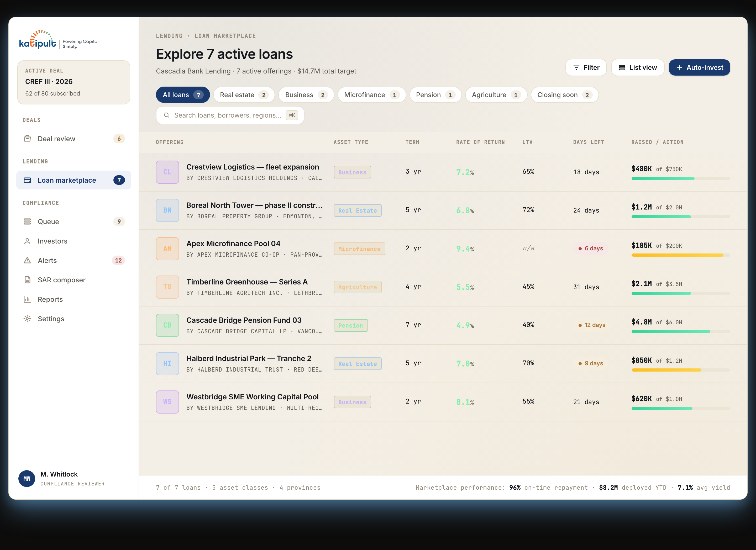Click the Loan marketplace card icon
Viewport: 756px width, 550px height.
(x=27, y=180)
